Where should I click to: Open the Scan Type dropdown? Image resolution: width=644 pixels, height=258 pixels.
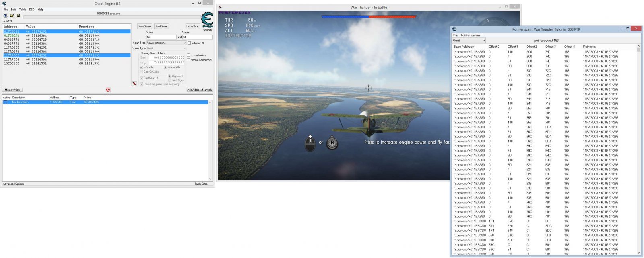point(166,43)
